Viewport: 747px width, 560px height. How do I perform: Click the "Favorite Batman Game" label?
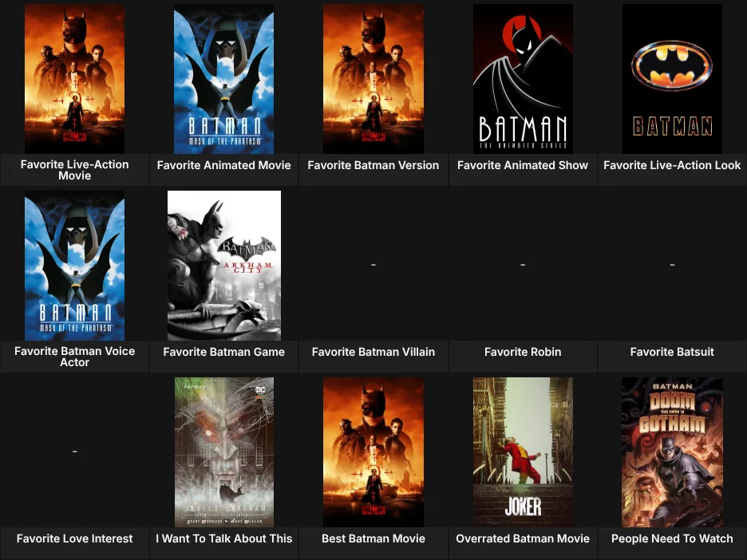click(224, 352)
